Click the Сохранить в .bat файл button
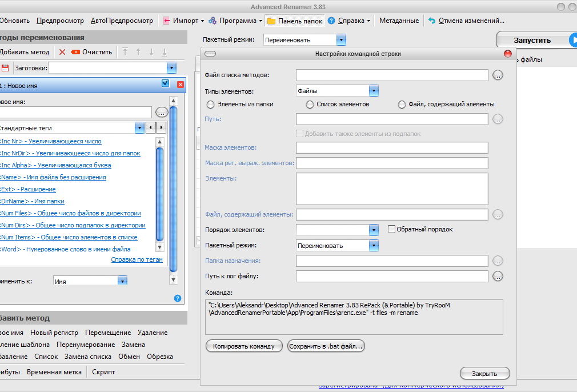Screen dimensions: 577x392 tap(326, 346)
